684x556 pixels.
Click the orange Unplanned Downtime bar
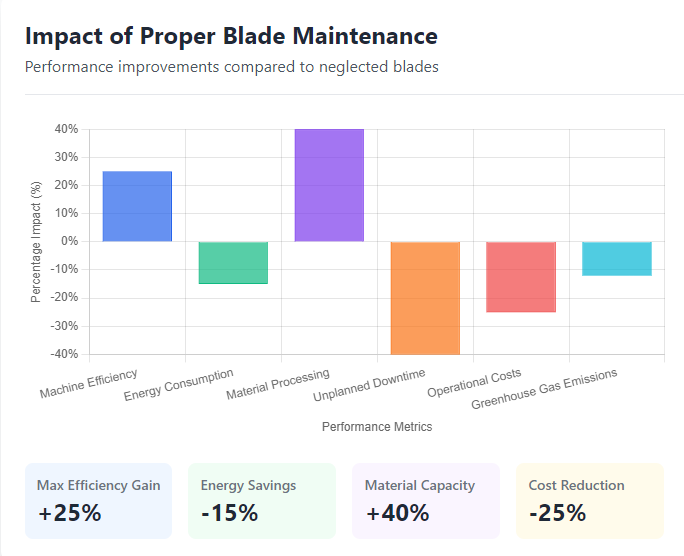pos(425,298)
